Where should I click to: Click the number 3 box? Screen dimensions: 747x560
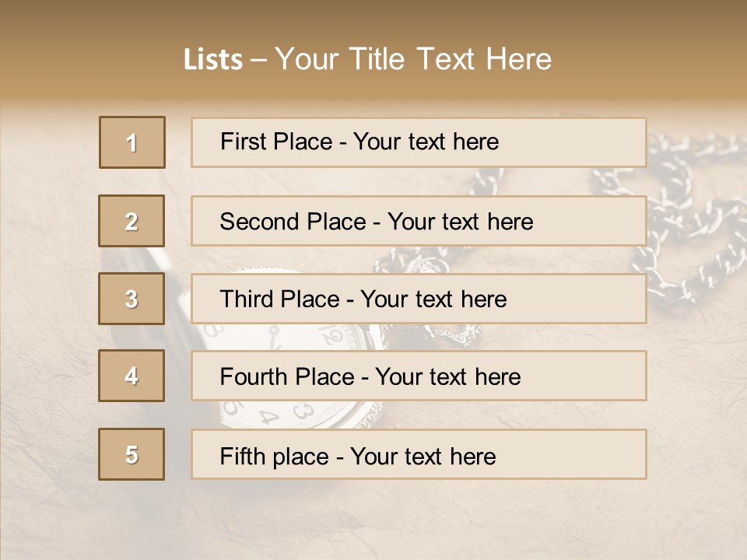click(x=132, y=299)
